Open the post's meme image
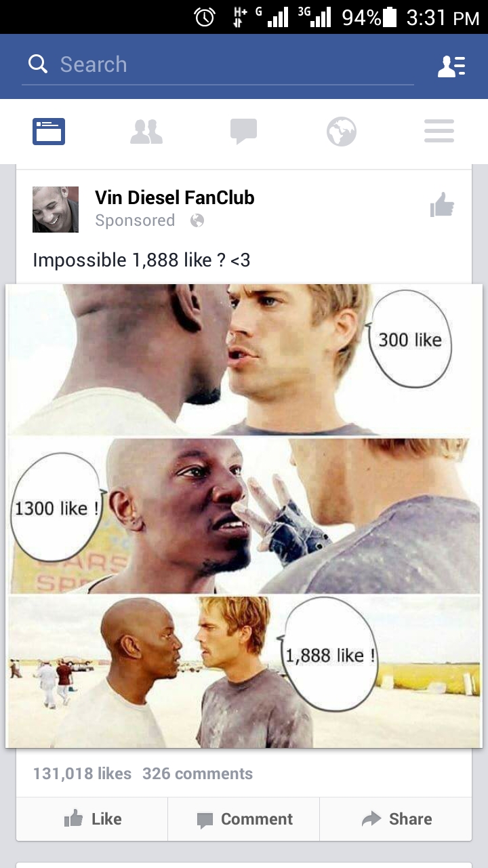The width and height of the screenshot is (488, 868). click(244, 515)
